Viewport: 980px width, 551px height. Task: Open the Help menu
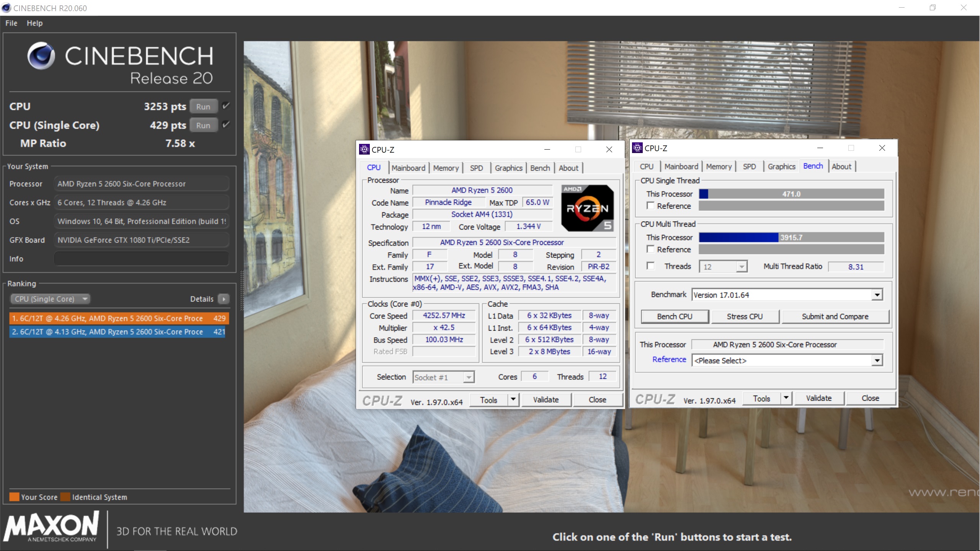34,23
